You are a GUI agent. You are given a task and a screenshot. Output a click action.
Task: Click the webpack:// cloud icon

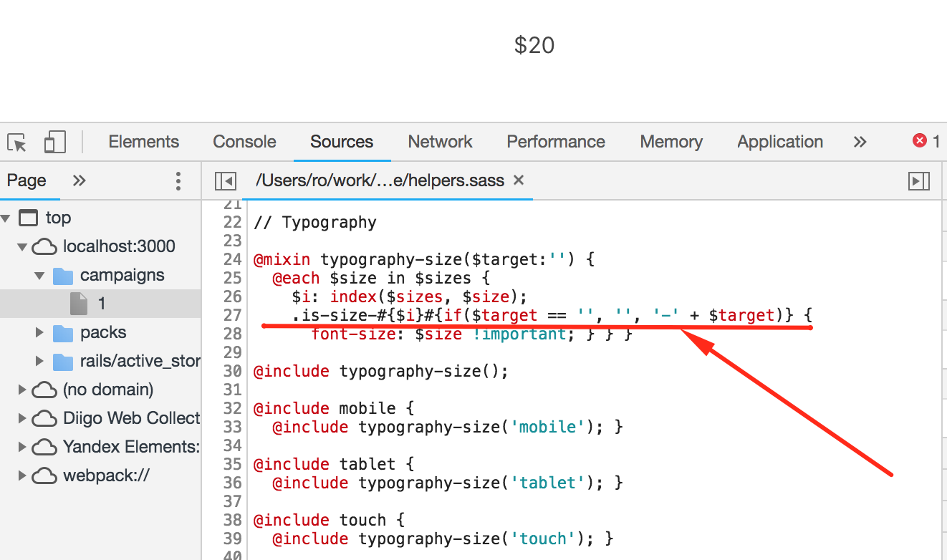(x=45, y=476)
